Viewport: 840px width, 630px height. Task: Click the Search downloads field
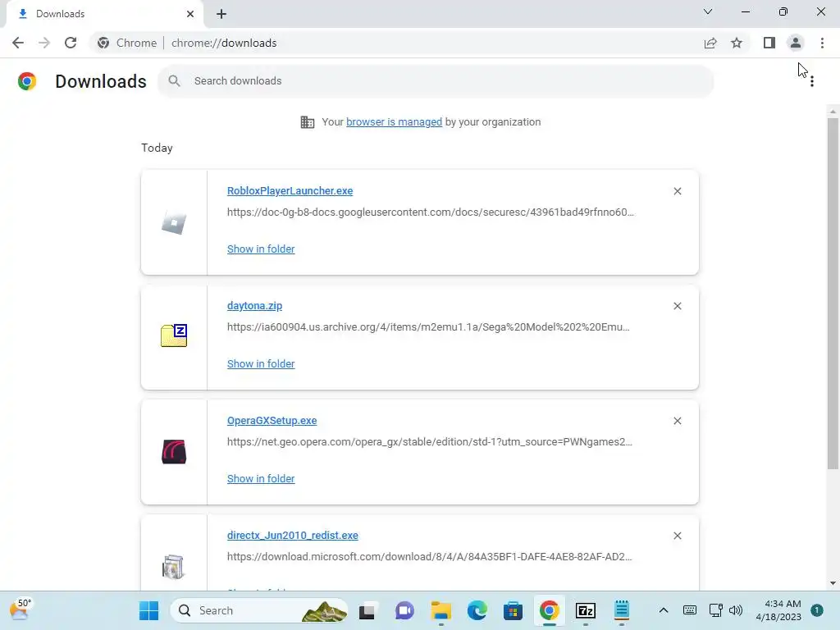tap(436, 81)
